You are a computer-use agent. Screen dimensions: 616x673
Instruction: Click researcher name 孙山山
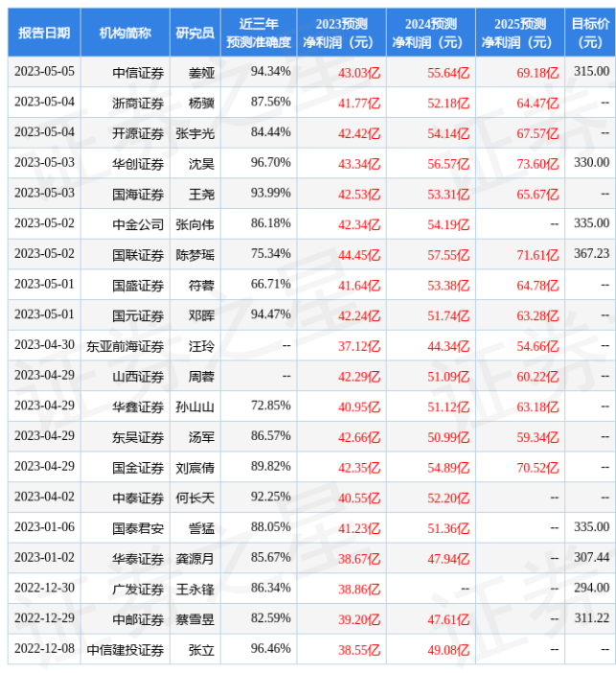click(194, 406)
